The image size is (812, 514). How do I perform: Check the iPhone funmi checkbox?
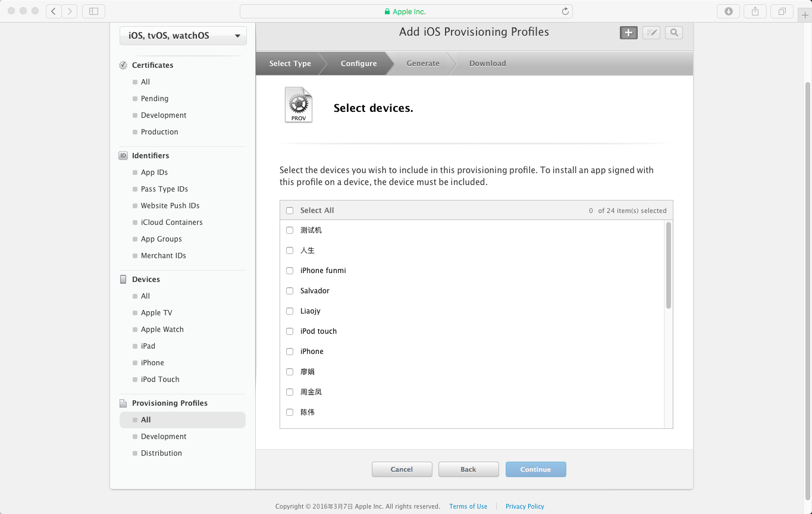coord(290,271)
